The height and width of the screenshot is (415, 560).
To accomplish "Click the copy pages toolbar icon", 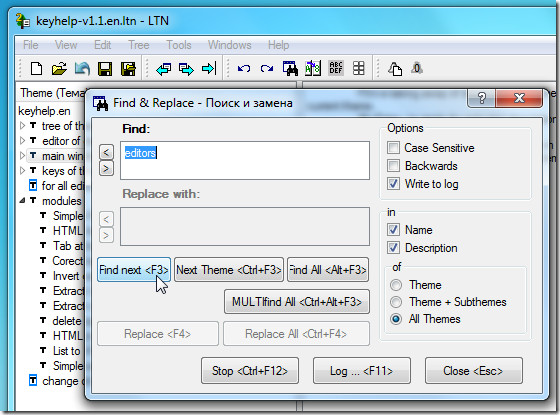I will 395,69.
